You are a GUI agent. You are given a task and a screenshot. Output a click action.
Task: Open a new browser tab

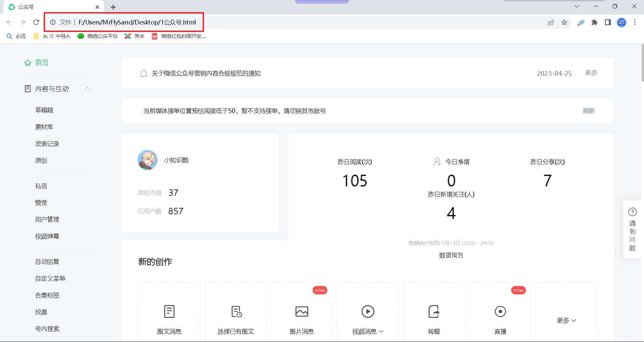tap(113, 7)
